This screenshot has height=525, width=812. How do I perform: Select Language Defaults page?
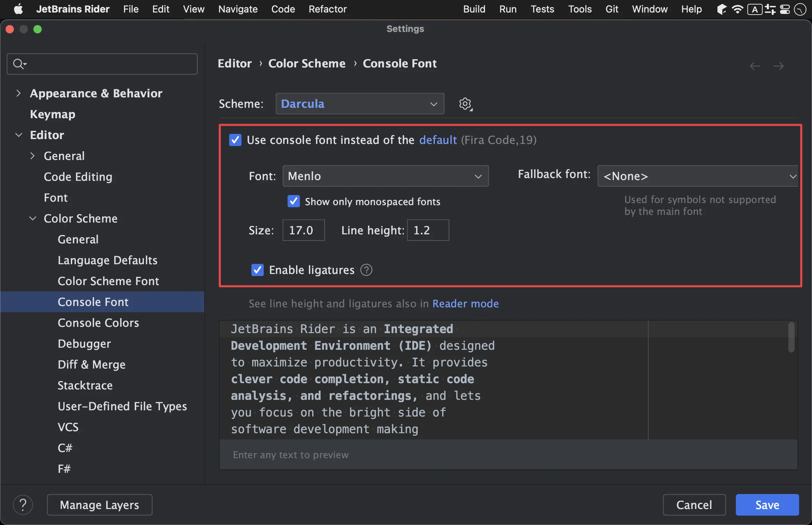click(107, 260)
